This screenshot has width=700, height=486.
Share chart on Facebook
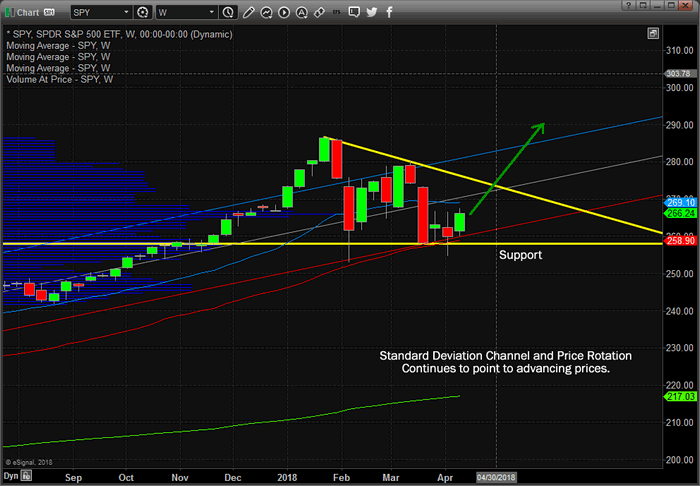point(389,12)
